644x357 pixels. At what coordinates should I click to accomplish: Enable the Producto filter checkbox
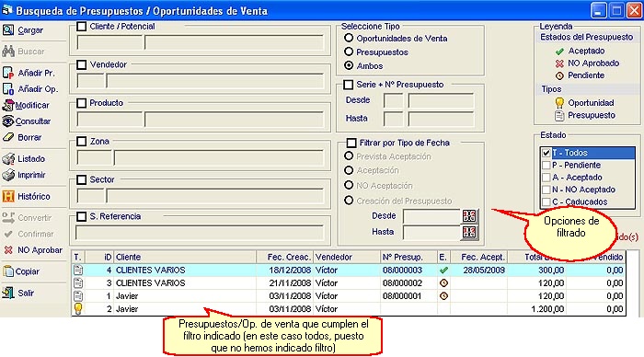click(81, 103)
